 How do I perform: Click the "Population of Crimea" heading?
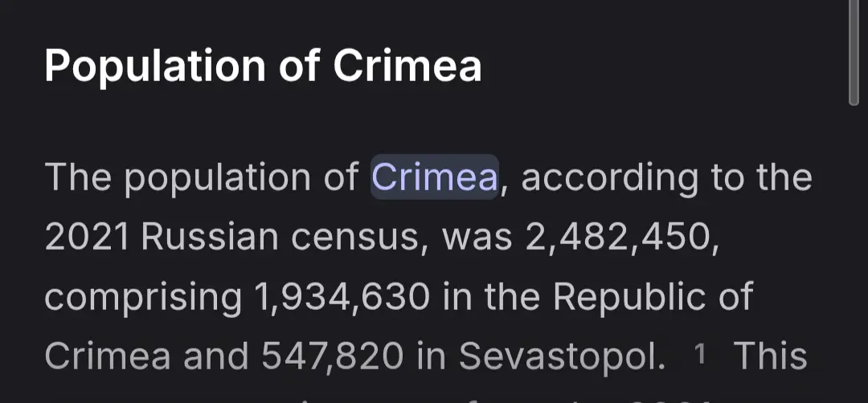tap(263, 66)
